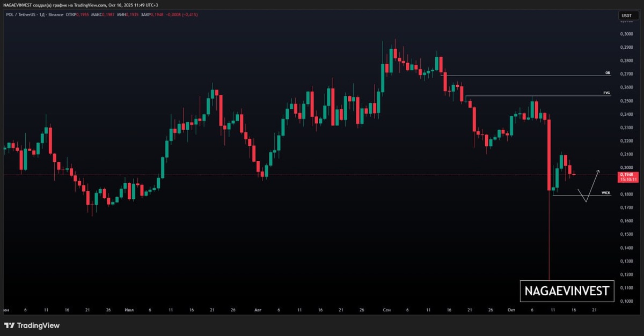Click the Авг month label on time axis
Viewport: 644px width, 336px height.
258,310
